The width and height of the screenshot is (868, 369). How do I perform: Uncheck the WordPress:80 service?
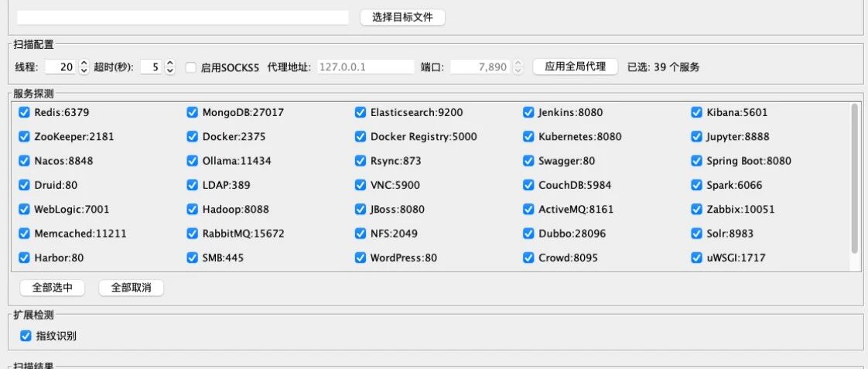(x=361, y=258)
